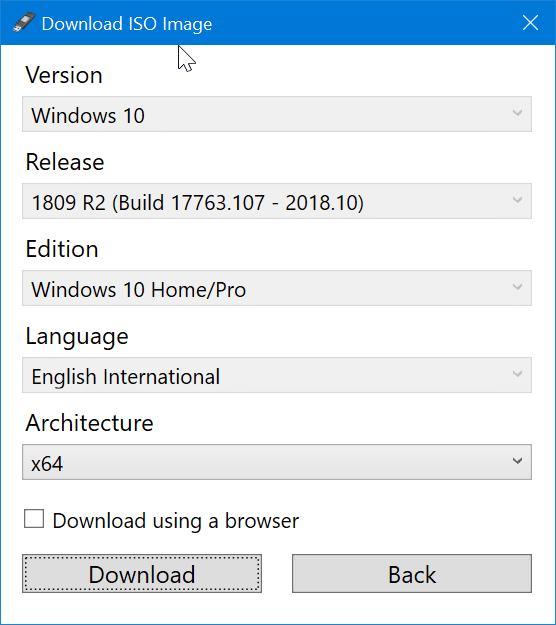Screen dimensions: 556x625
Task: Open the Version Windows 10 dropdown
Action: 277,114
